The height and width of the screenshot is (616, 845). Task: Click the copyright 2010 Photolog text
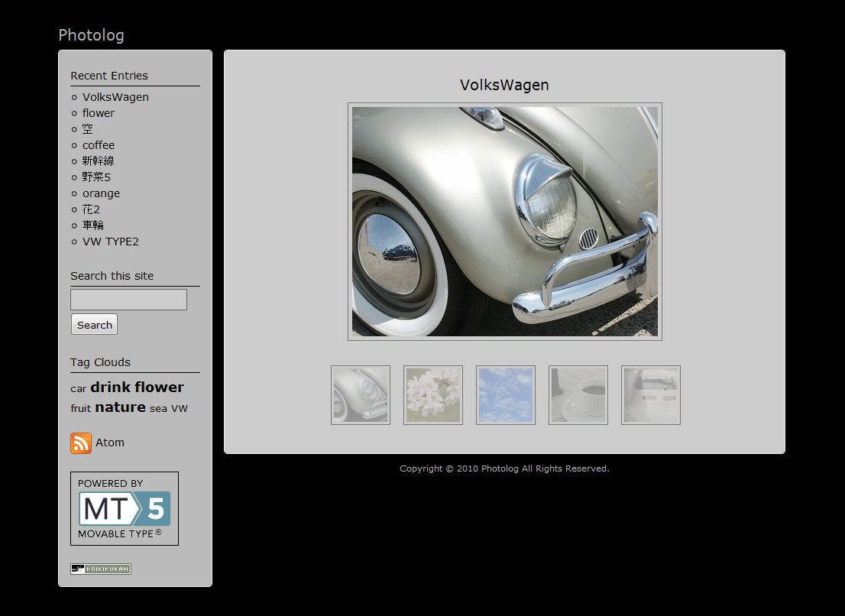coord(504,468)
